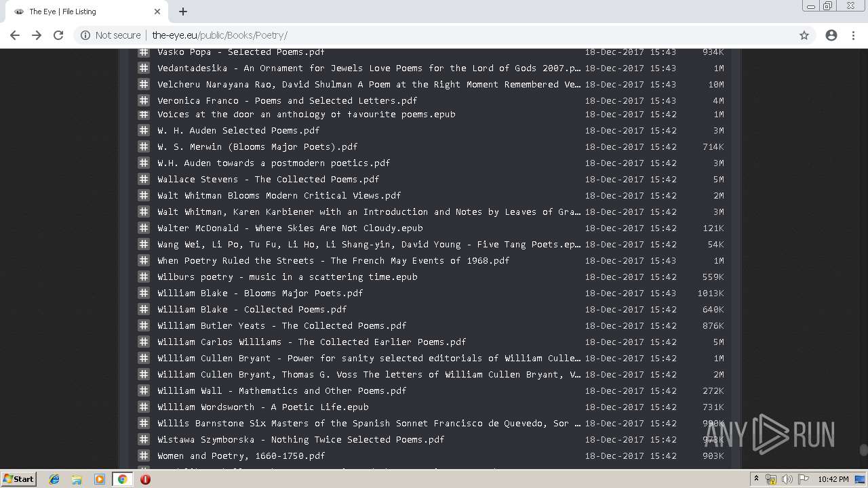Viewport: 868px width, 488px height.
Task: Open Willis Barnstone Six Masters Spanish Sonnet
Action: (x=369, y=423)
